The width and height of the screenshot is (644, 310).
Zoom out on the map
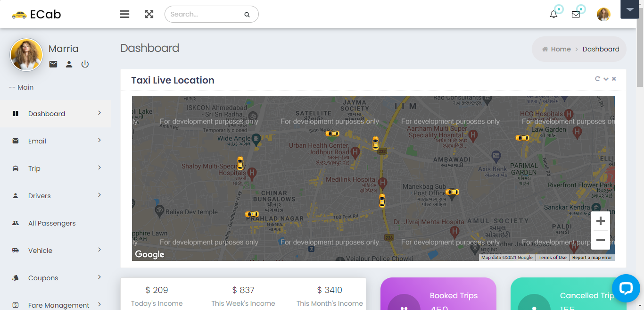600,240
